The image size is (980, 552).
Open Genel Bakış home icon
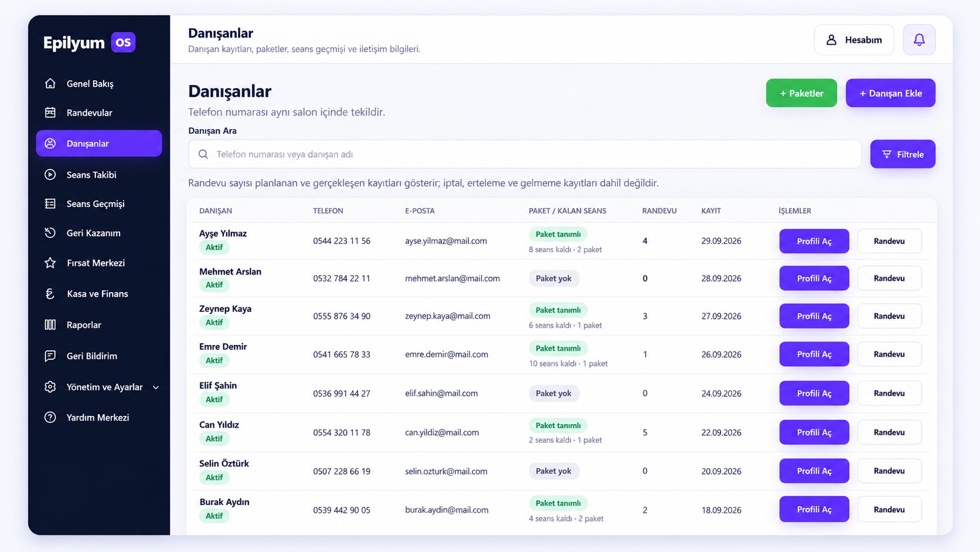point(50,83)
